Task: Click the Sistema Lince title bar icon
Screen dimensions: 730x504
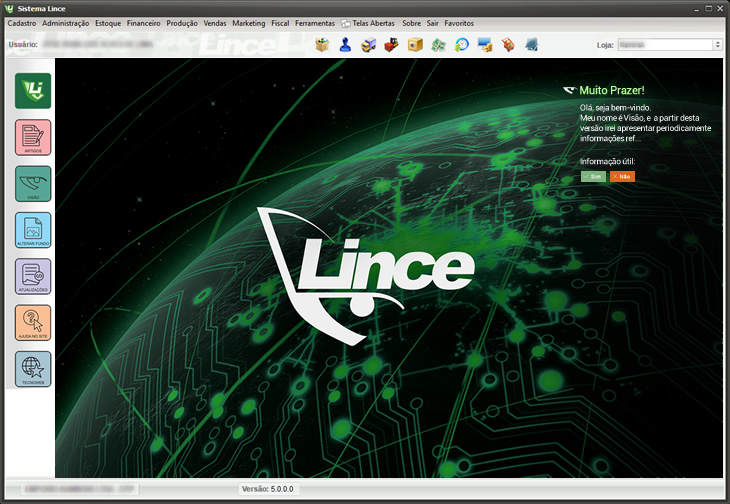Action: tap(9, 8)
